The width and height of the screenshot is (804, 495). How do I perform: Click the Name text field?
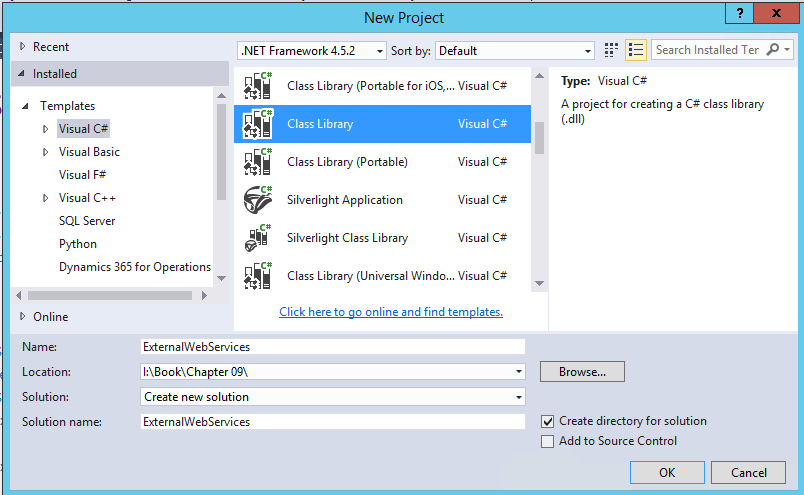click(x=333, y=347)
